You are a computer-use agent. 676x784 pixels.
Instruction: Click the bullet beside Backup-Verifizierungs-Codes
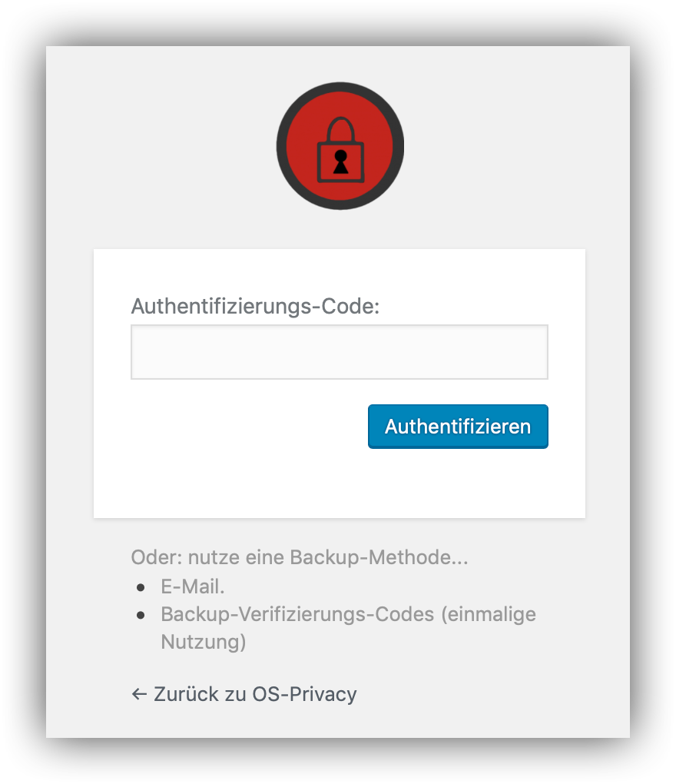[141, 615]
